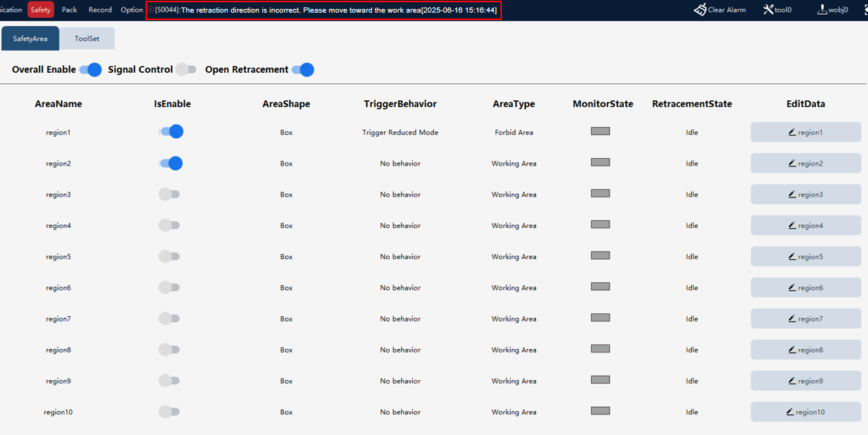Toggle the Open Retracement switch
868x435 pixels.
pyautogui.click(x=304, y=70)
